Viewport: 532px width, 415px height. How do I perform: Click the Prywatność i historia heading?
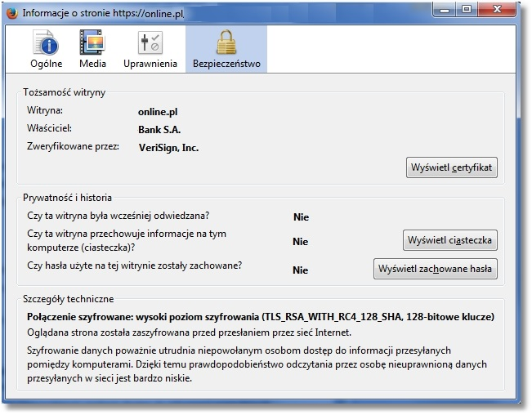[x=67, y=198]
